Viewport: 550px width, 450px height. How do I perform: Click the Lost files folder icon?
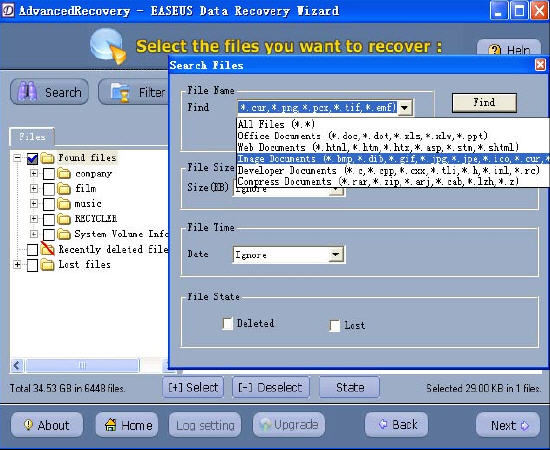(47, 264)
